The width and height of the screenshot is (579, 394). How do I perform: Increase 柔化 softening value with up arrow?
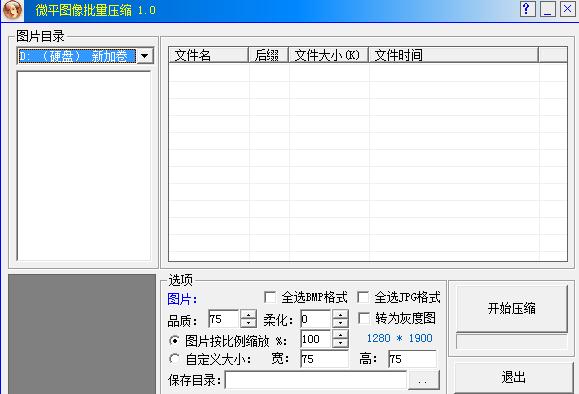click(x=340, y=314)
